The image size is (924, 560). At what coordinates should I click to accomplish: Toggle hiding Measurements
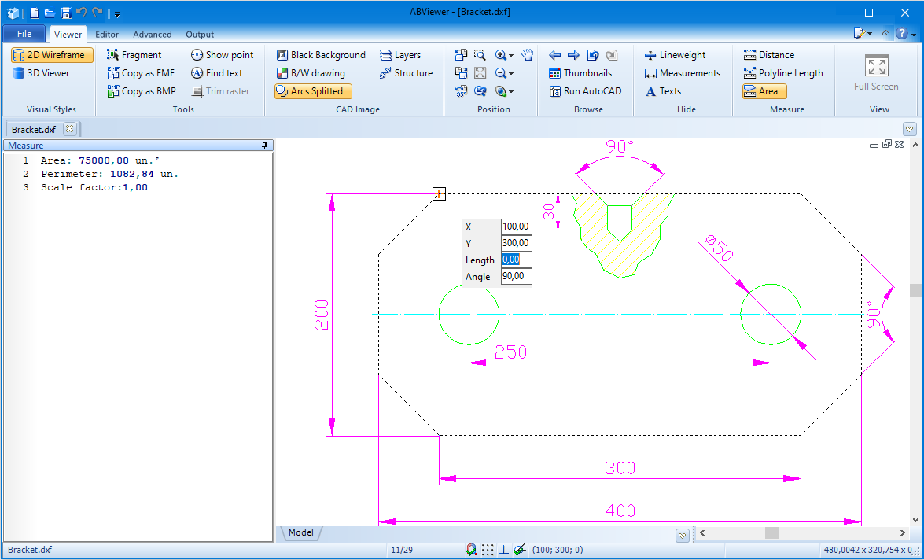(683, 73)
